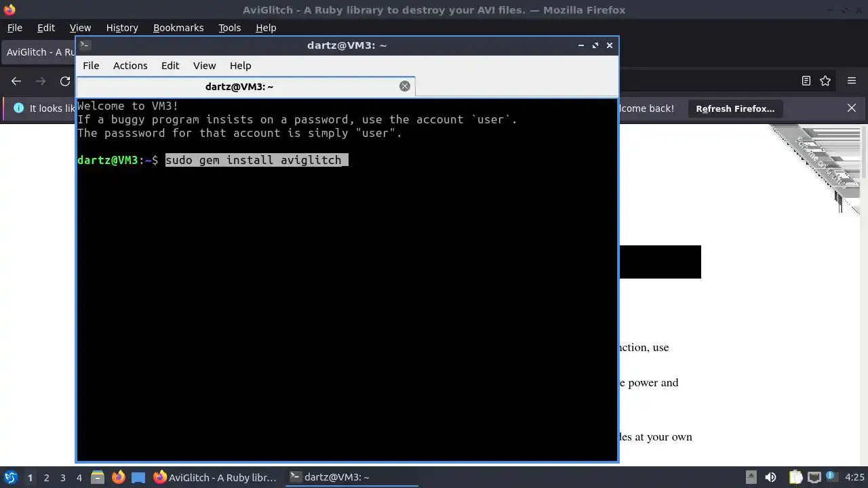The image size is (868, 488).
Task: Click the removable media tray icon
Action: tap(751, 477)
